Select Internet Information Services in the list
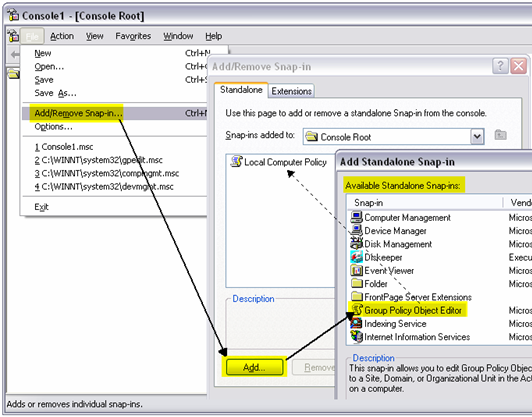Viewport: 532px width, 417px height. pos(417,337)
